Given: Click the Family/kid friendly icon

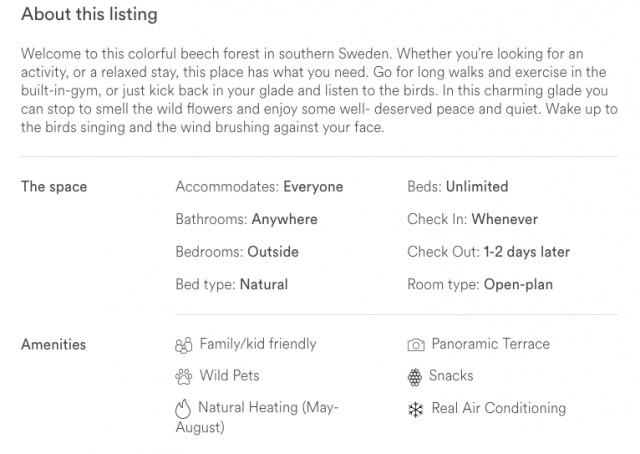Looking at the screenshot, I should click(183, 345).
